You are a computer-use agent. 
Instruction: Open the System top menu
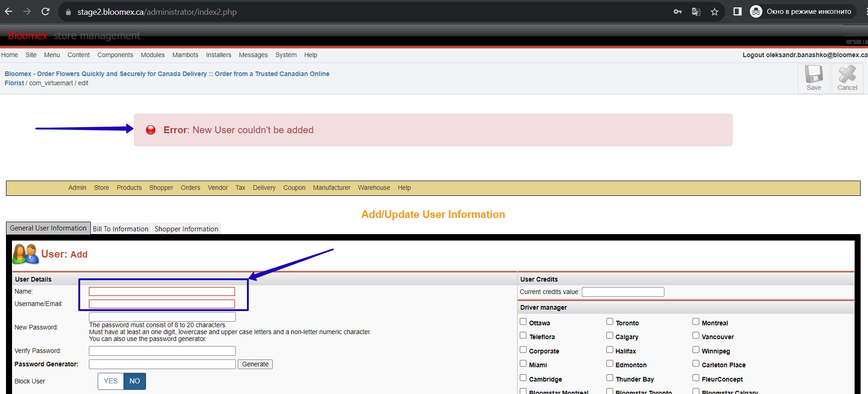[286, 55]
